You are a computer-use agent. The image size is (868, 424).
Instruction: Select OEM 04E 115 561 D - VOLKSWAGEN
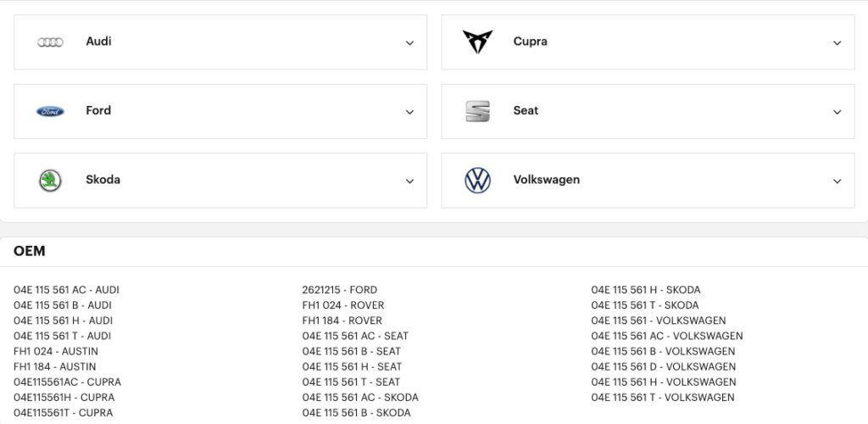(663, 366)
